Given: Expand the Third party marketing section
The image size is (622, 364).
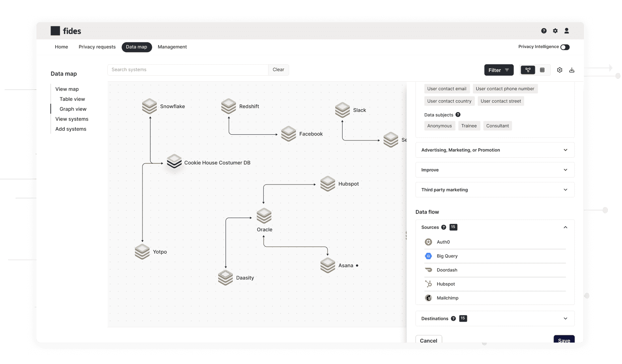Looking at the screenshot, I should pos(495,190).
